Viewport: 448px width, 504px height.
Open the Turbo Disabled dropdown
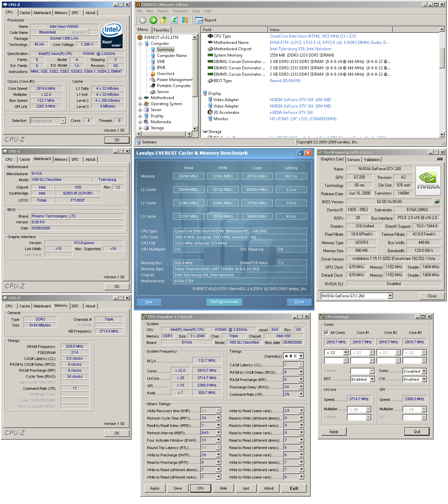(x=424, y=371)
